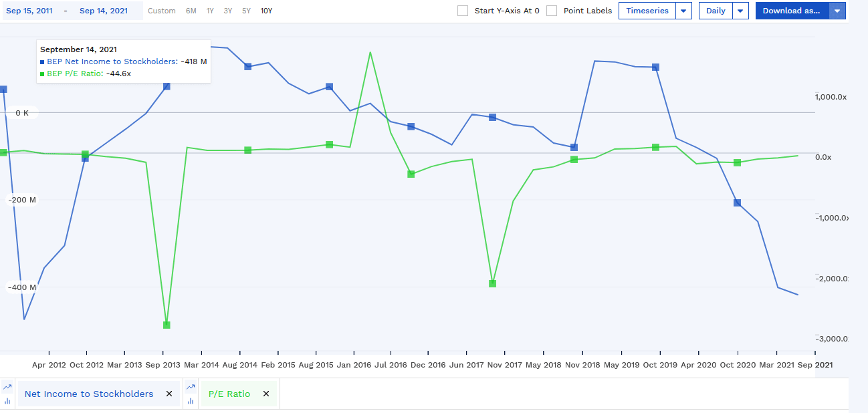The width and height of the screenshot is (868, 413).
Task: Click green P/E marker at Sep 2013 low
Action: pos(167,325)
